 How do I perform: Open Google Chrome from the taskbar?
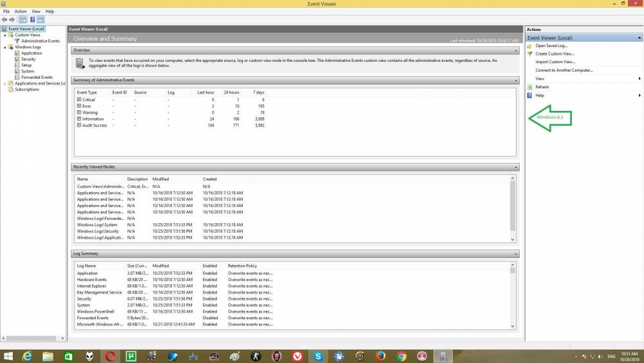point(402,357)
